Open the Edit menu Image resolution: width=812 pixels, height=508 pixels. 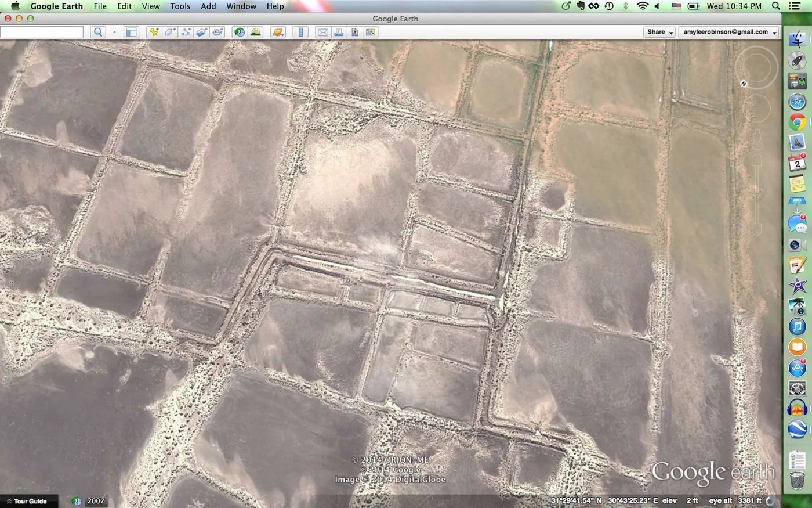(125, 6)
